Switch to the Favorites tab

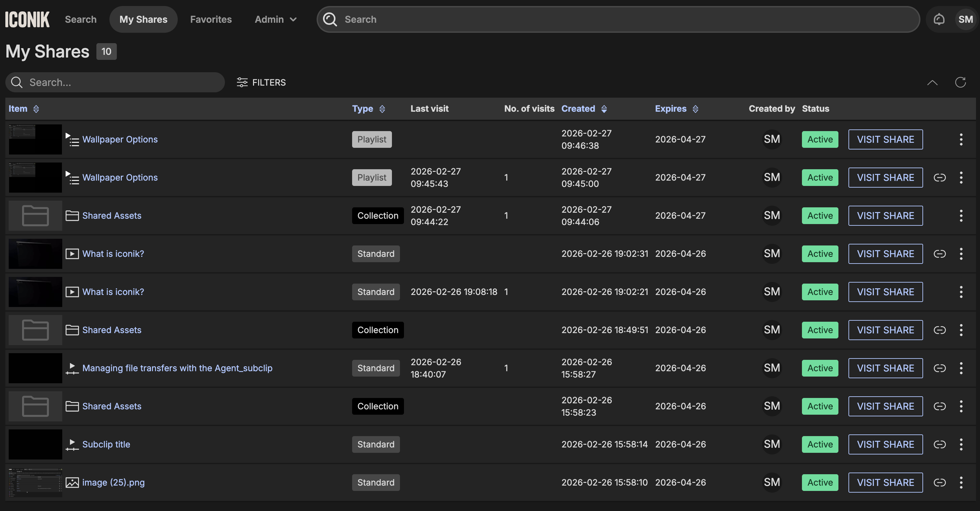point(211,19)
